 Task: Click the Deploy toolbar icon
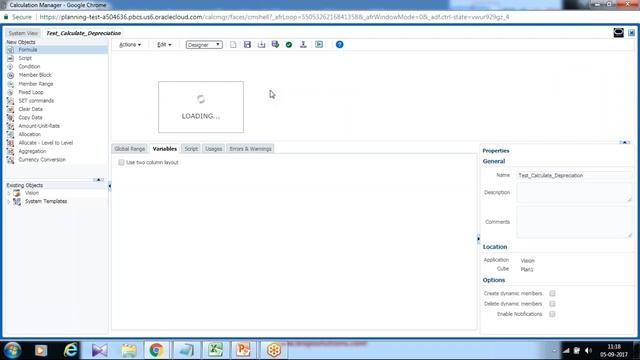pos(303,44)
